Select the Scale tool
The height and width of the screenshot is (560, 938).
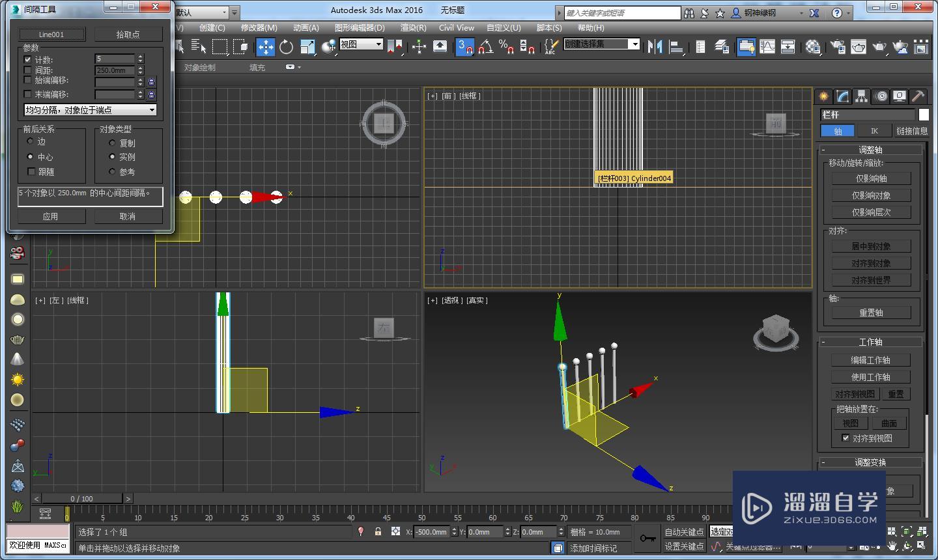[x=307, y=46]
